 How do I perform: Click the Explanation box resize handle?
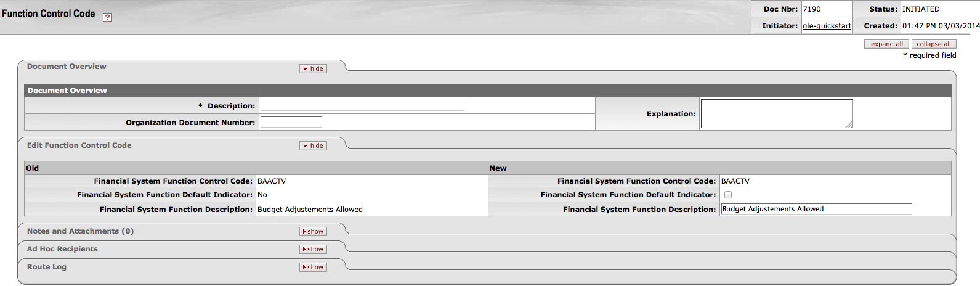(x=849, y=125)
